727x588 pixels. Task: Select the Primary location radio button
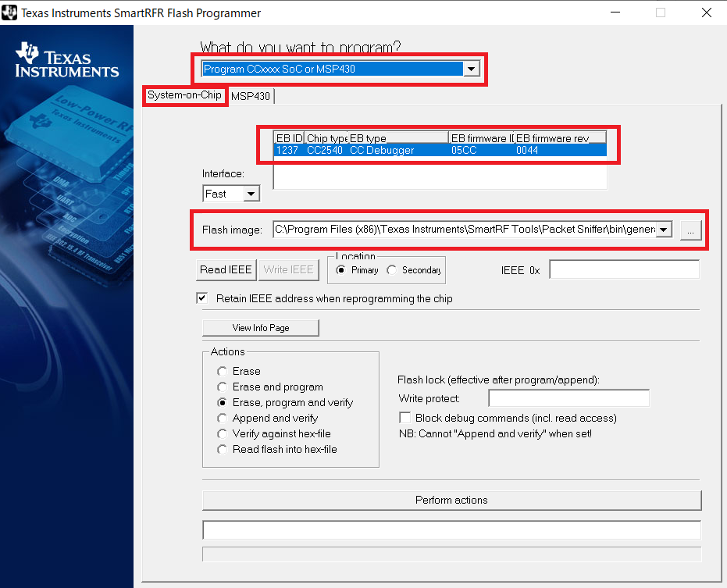coord(340,270)
